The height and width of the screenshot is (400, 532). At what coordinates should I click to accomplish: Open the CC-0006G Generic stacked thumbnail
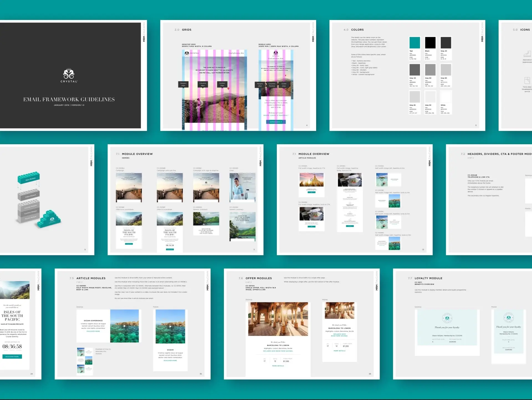[206, 224]
